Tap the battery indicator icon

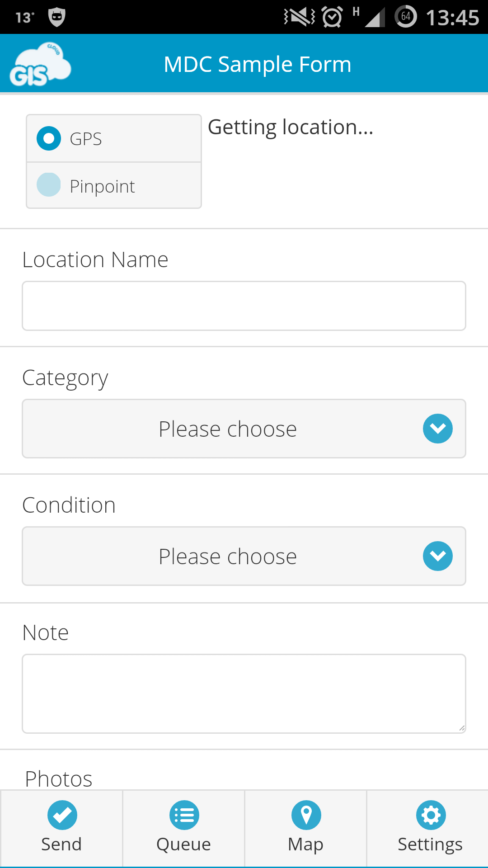click(406, 17)
